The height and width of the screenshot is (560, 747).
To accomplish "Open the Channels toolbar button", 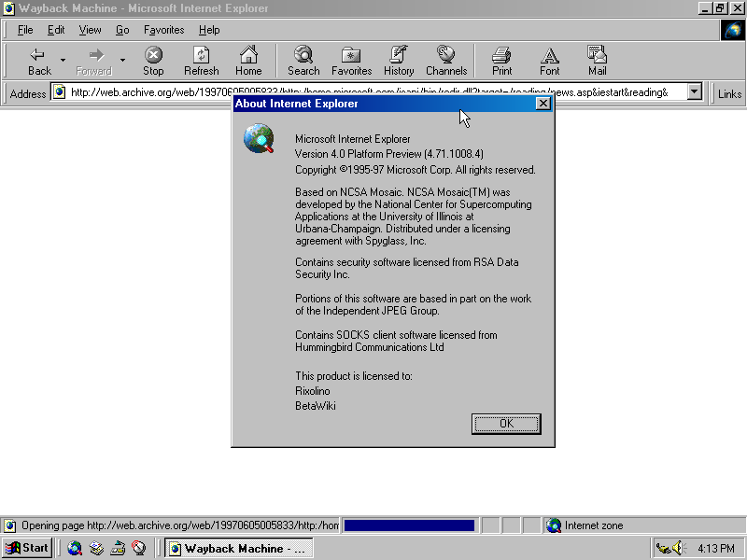I will pos(446,61).
